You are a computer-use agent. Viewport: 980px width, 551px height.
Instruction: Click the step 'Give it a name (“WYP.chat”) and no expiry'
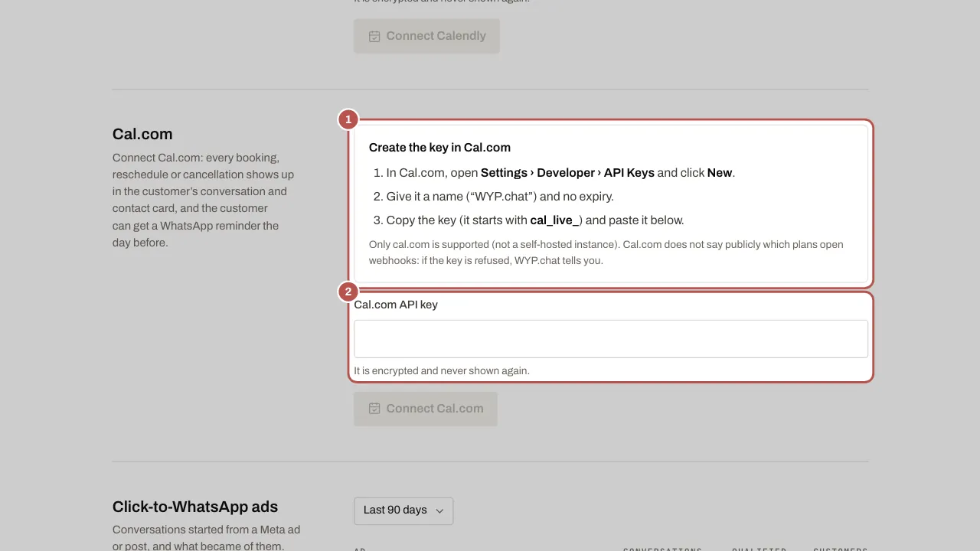point(500,197)
